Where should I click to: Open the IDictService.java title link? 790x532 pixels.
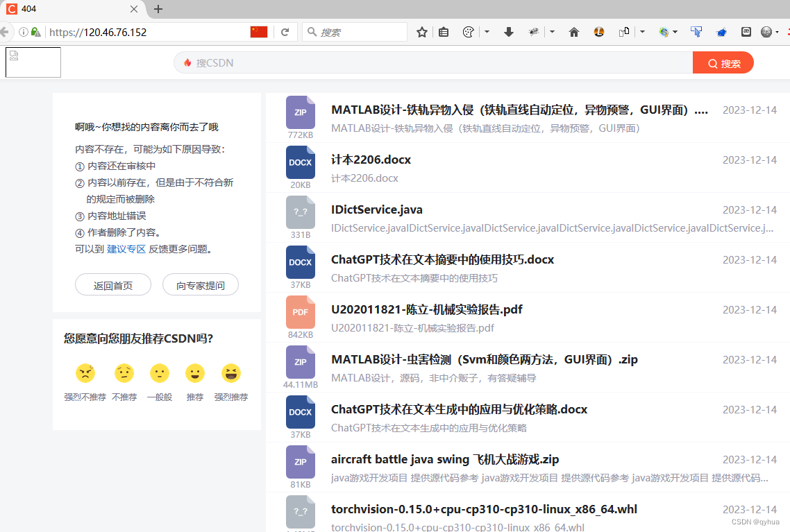point(377,209)
